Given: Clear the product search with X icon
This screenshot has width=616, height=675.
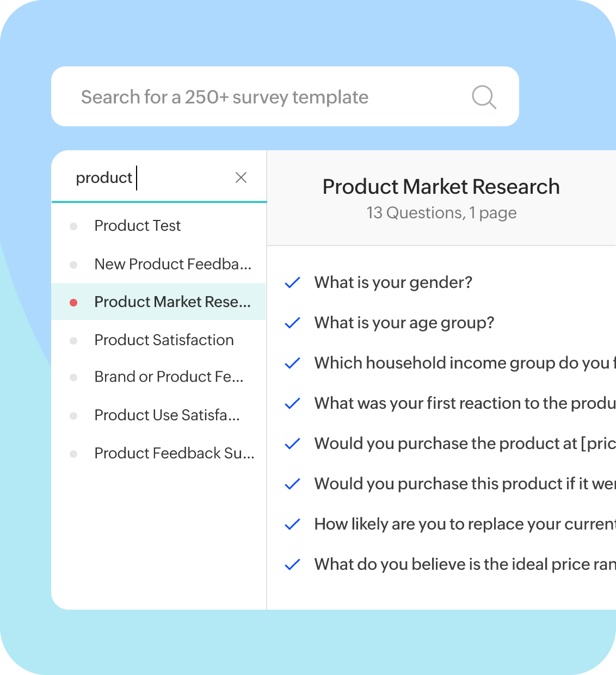Looking at the screenshot, I should 241,177.
